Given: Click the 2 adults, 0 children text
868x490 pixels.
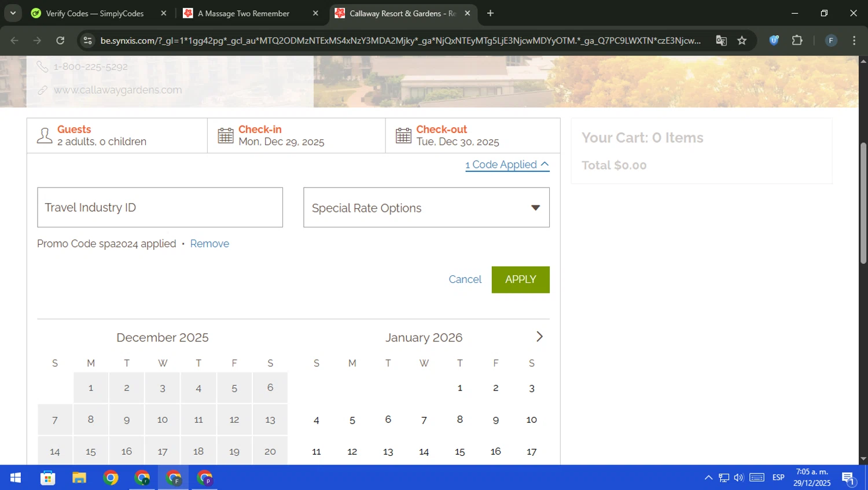Looking at the screenshot, I should tap(102, 142).
